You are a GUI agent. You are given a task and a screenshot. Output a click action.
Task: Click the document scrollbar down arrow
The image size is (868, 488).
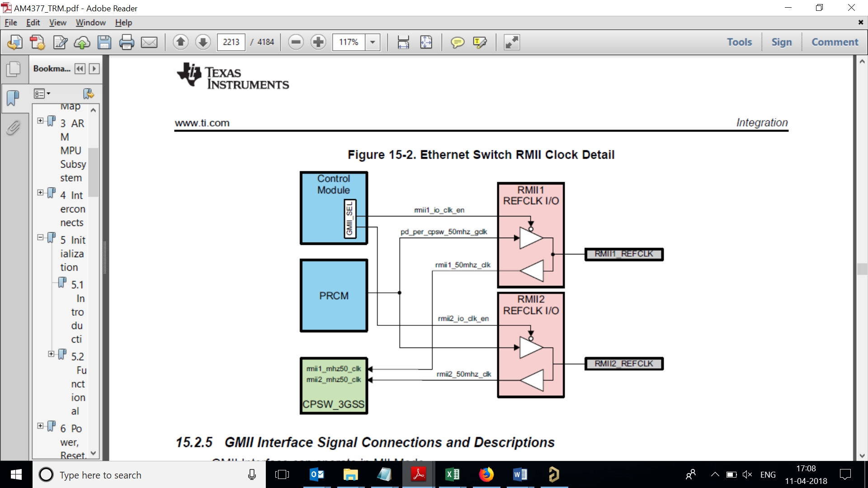pos(862,455)
